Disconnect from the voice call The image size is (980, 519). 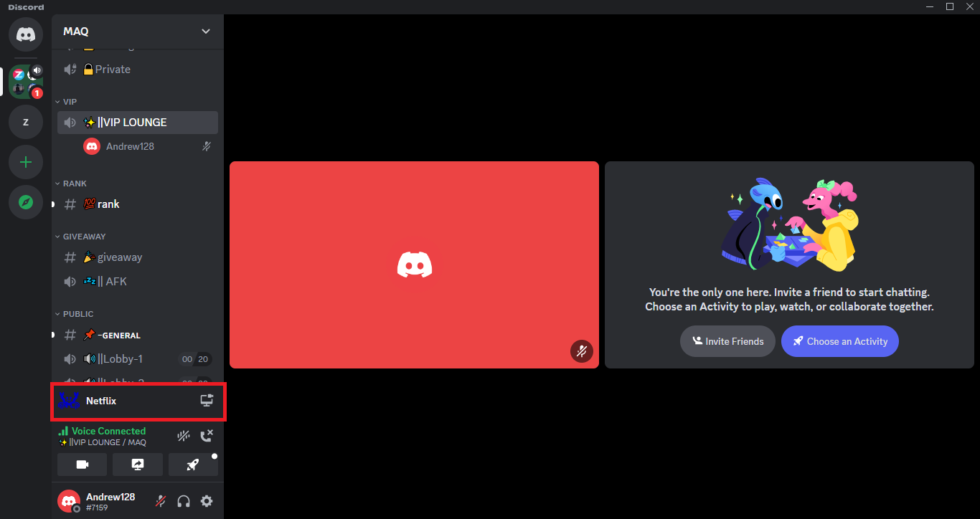[x=207, y=436]
